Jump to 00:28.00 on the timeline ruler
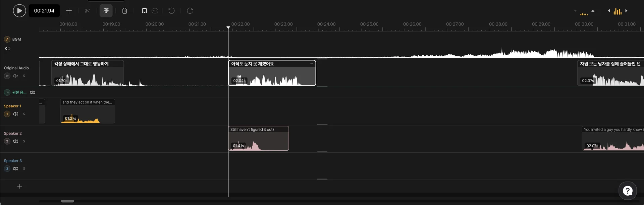 (498, 24)
